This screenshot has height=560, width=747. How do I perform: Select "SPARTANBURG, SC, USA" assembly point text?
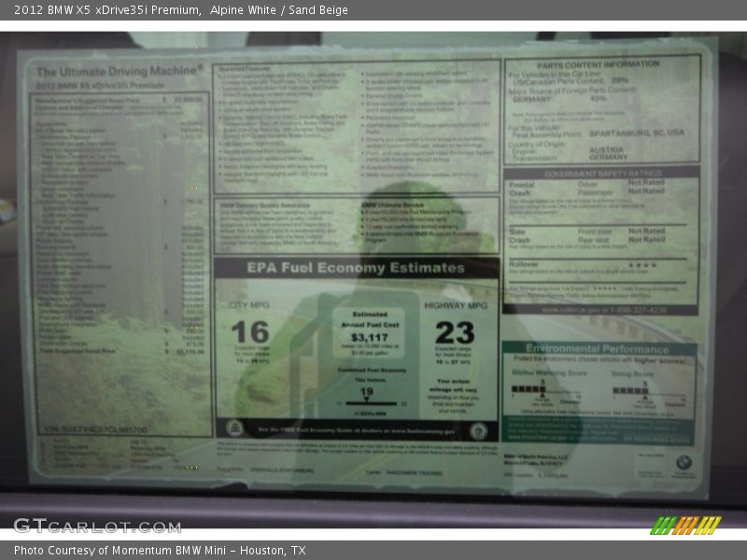click(x=637, y=133)
